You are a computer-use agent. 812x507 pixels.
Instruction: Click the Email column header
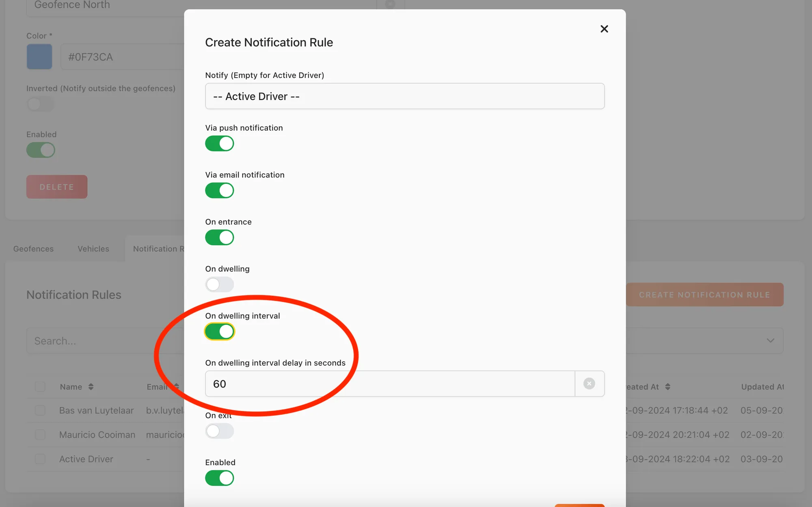(x=157, y=387)
